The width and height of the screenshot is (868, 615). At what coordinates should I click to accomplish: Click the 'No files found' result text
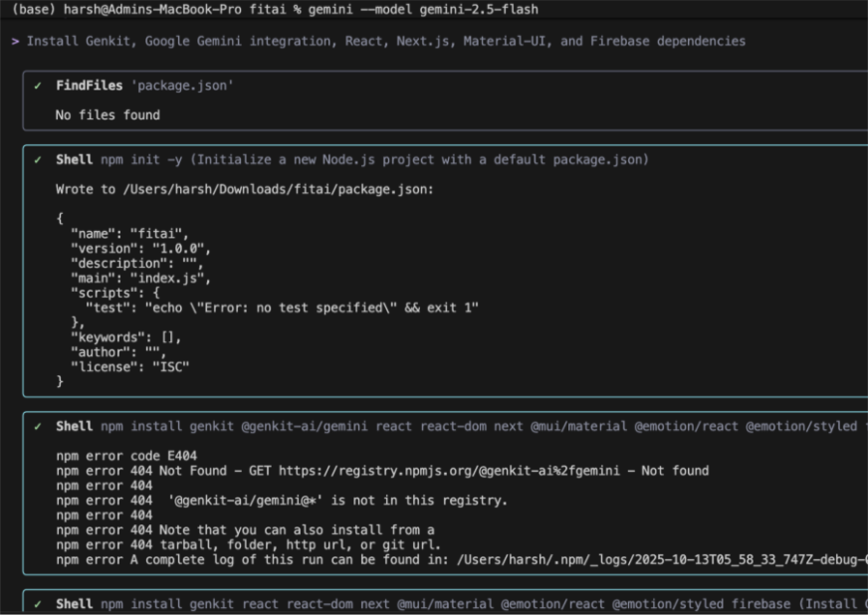[x=108, y=115]
